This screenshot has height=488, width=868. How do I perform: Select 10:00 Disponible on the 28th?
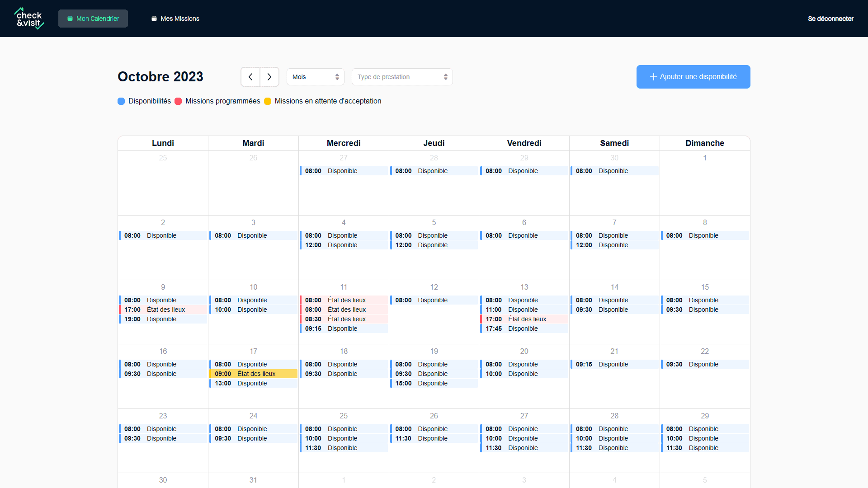tap(614, 438)
